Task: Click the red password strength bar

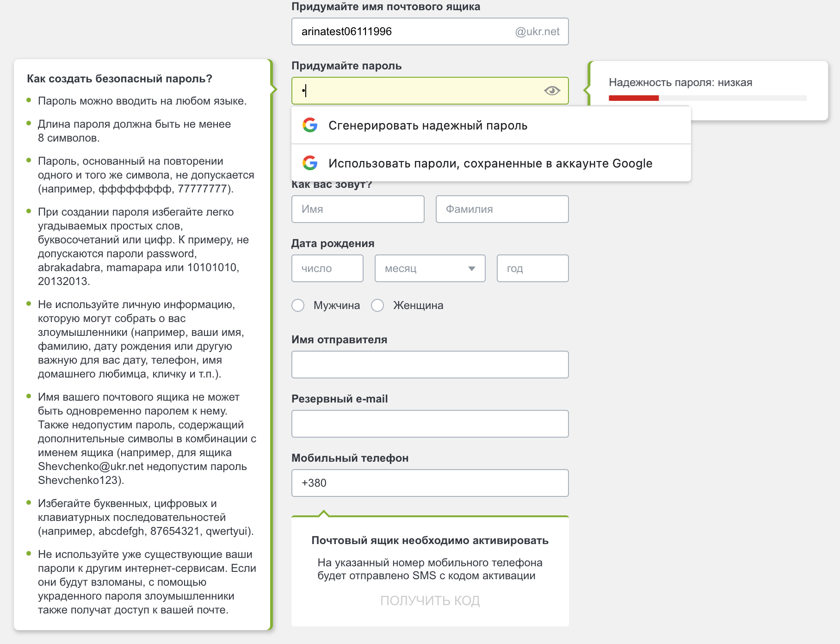Action: tap(633, 98)
